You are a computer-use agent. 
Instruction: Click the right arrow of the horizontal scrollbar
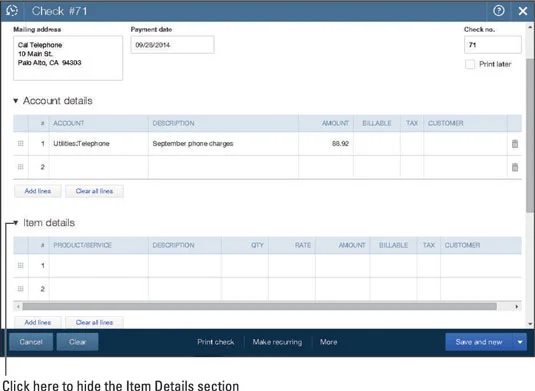pyautogui.click(x=517, y=306)
